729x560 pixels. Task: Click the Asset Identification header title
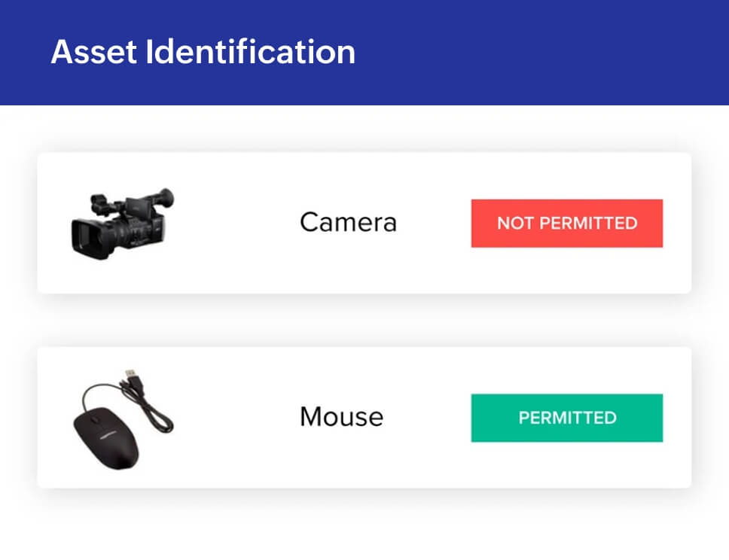pos(203,52)
